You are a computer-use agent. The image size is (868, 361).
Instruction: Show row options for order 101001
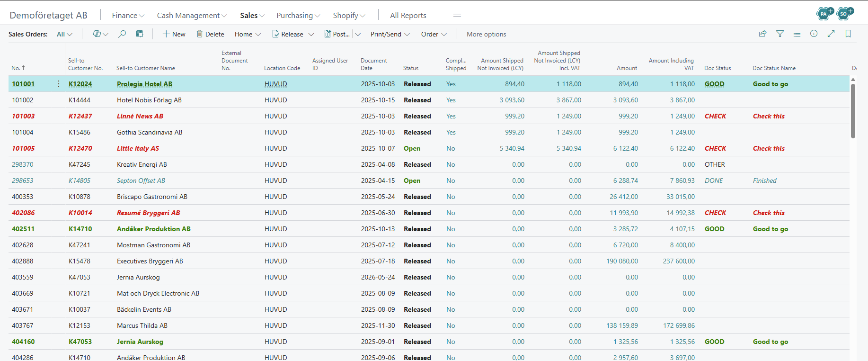pos(59,84)
